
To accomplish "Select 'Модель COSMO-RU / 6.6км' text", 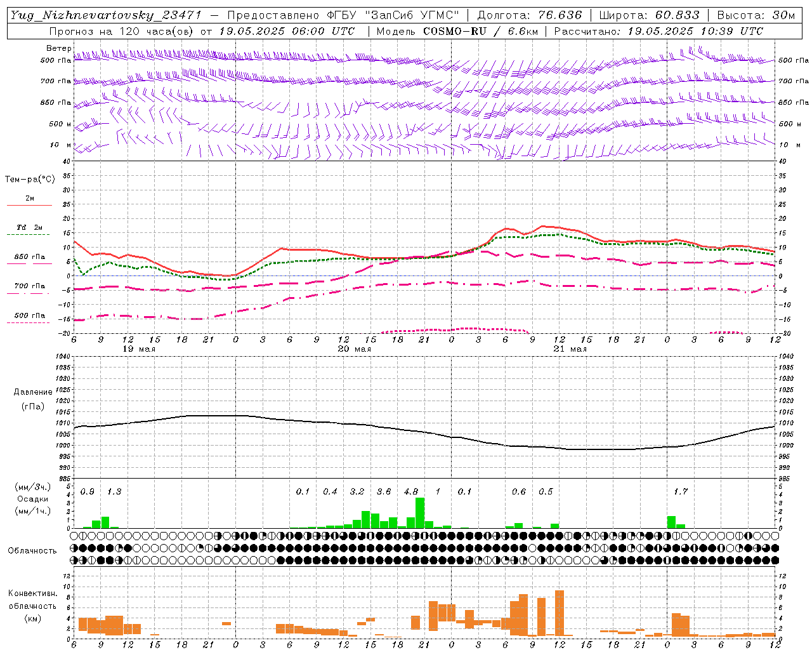I will (459, 31).
